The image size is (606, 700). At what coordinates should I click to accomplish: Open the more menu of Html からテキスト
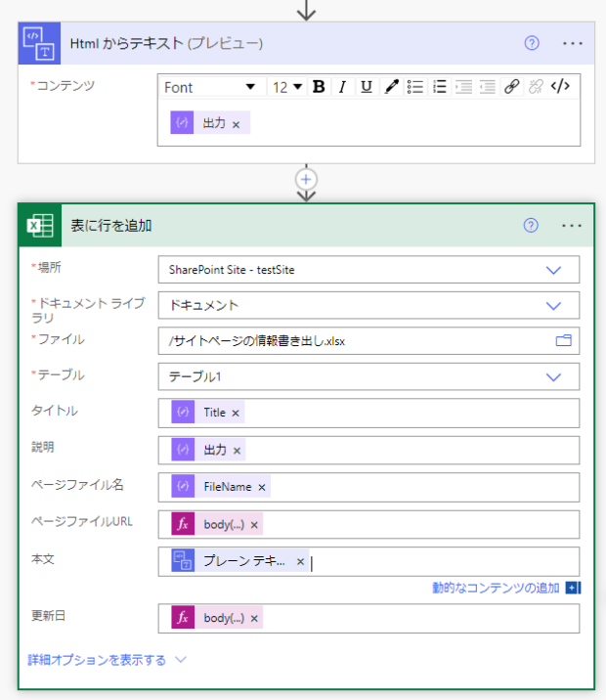click(573, 43)
